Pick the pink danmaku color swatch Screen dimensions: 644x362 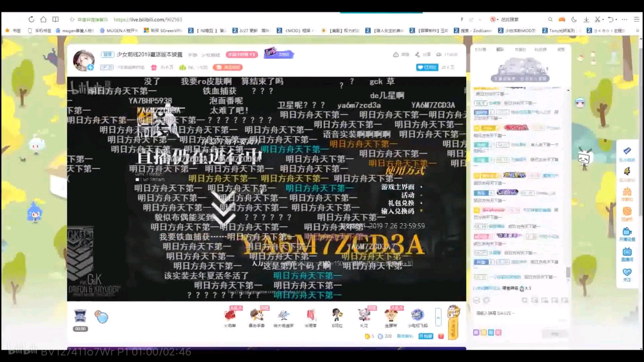498,332
